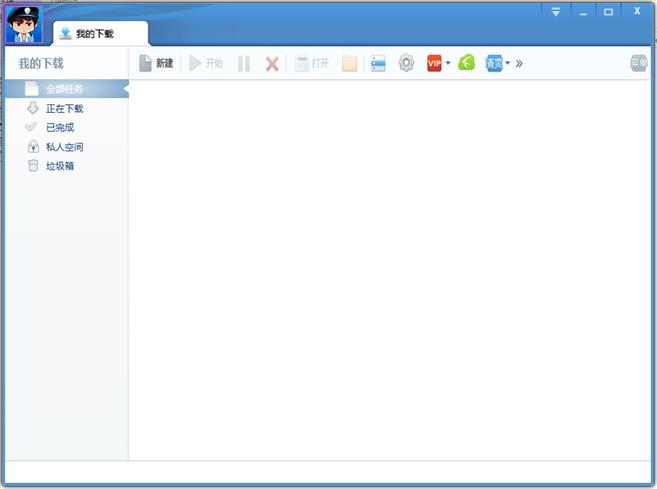Click the lock icon beside 私人空间
Image resolution: width=657 pixels, height=489 pixels.
[x=33, y=146]
